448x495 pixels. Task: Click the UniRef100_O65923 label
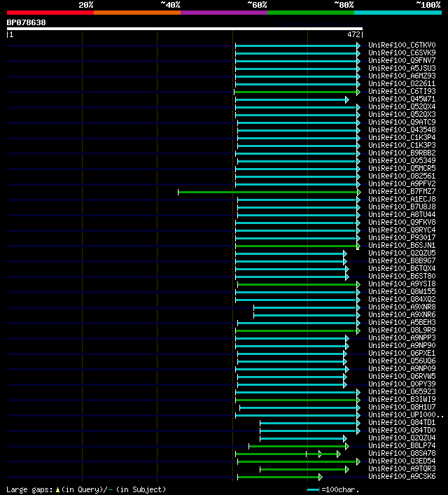[x=402, y=392]
